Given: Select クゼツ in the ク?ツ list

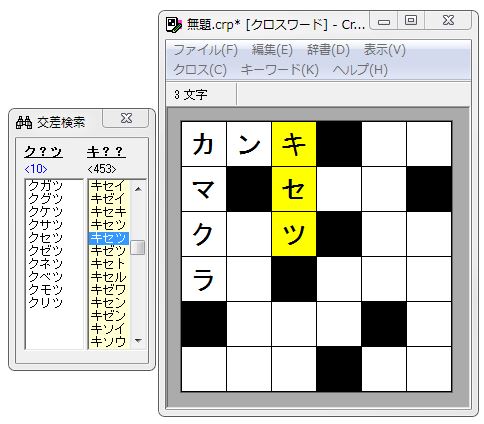Looking at the screenshot, I should point(46,250).
